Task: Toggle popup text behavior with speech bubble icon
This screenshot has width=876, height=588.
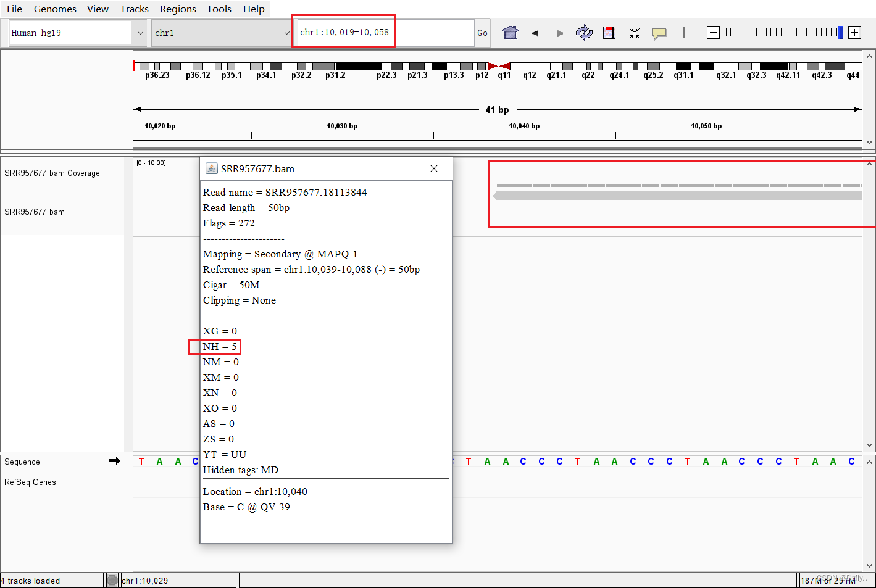Action: [659, 33]
